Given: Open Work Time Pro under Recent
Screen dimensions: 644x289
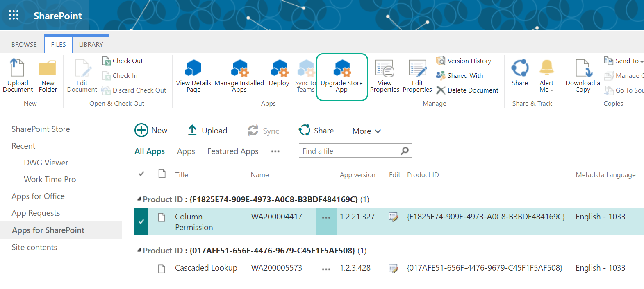Looking at the screenshot, I should (50, 179).
